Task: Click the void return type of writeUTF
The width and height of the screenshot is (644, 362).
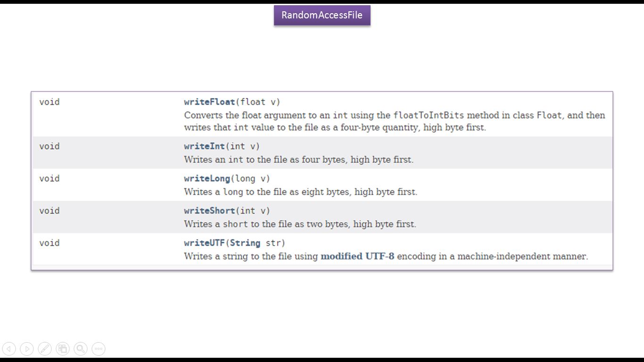Action: click(x=50, y=243)
